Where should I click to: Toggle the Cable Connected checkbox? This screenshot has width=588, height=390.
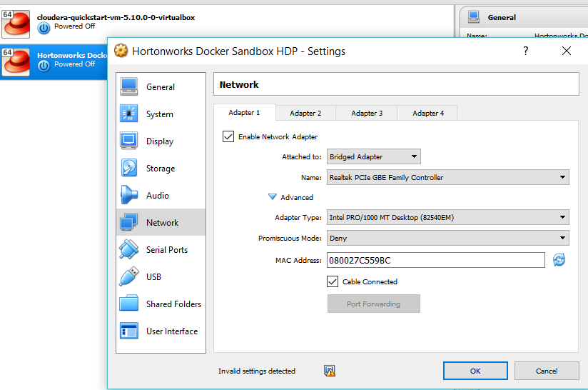333,281
